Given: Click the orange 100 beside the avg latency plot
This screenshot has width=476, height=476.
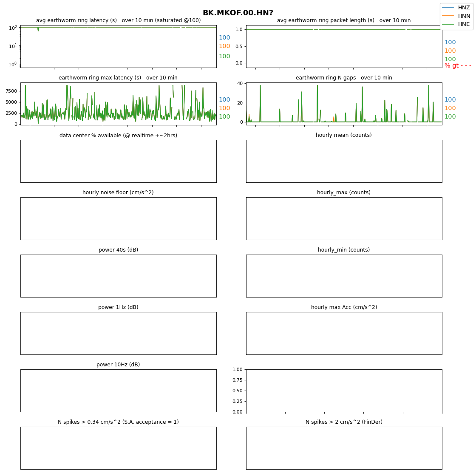Looking at the screenshot, I should 225,46.
